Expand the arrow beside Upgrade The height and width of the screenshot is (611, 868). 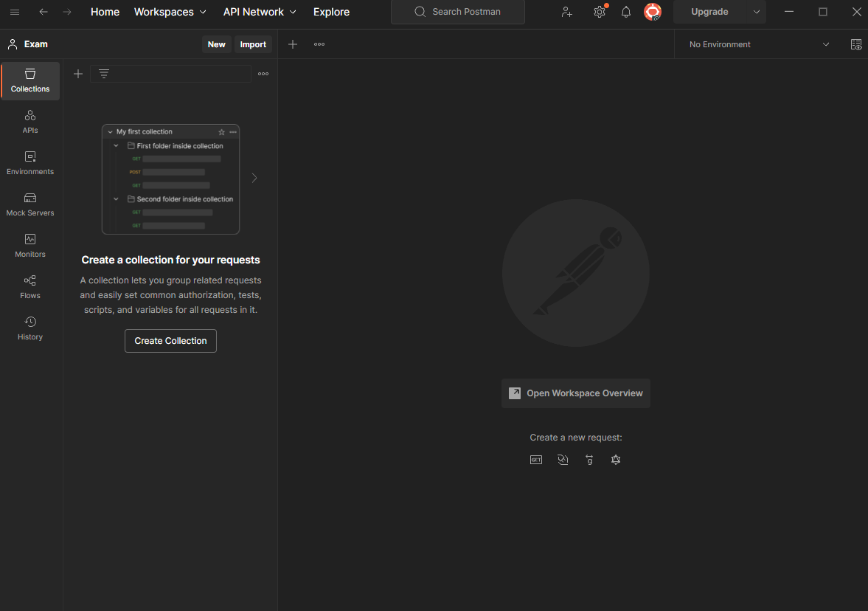click(x=756, y=12)
